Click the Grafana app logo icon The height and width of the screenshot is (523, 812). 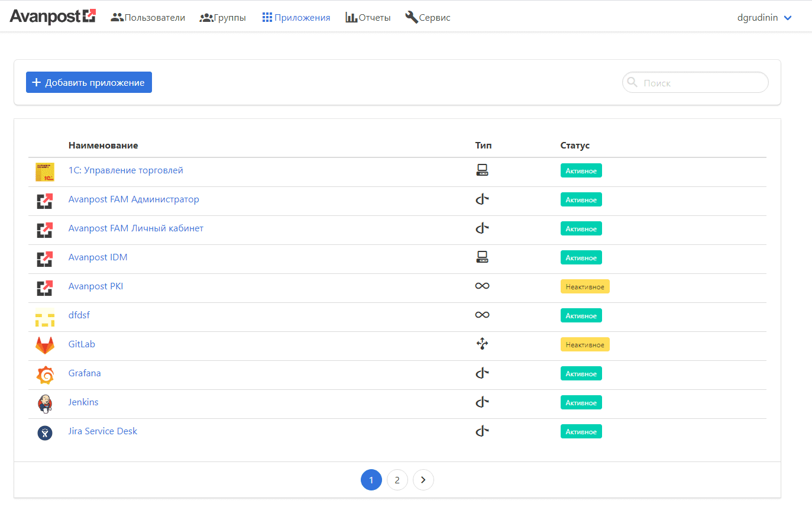point(45,374)
